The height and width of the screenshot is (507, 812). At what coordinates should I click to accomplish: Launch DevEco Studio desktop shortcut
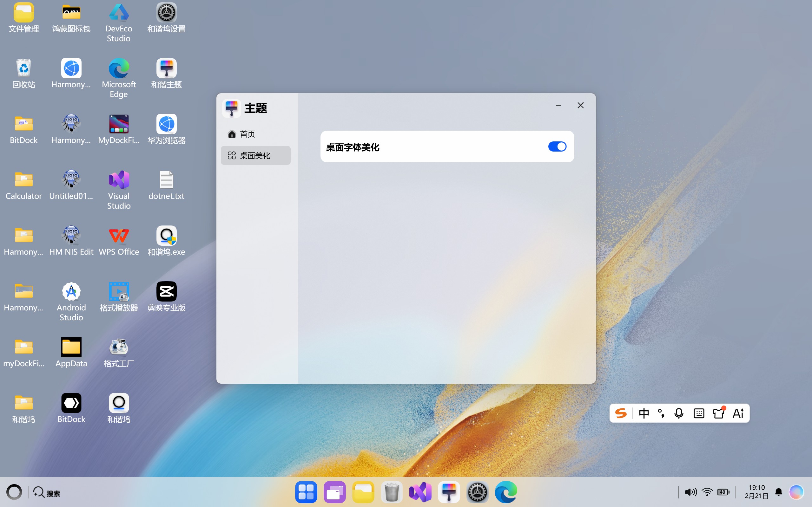(119, 23)
